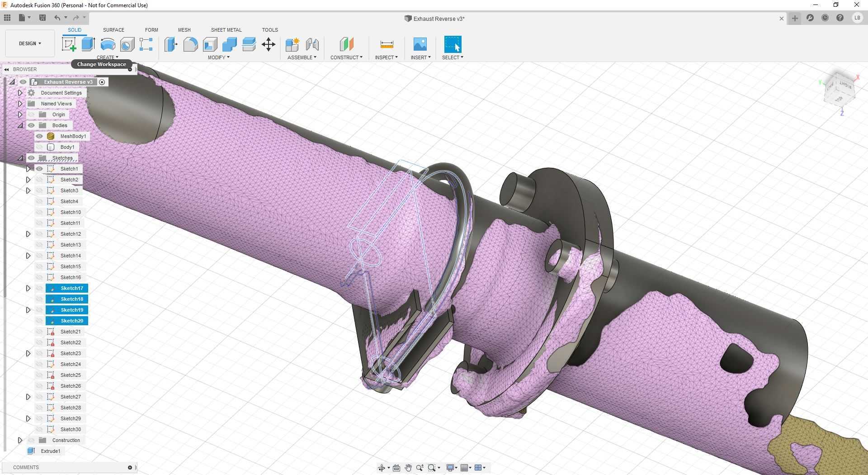This screenshot has width=868, height=475.
Task: Select Sketch24 in the browser
Action: (x=71, y=364)
